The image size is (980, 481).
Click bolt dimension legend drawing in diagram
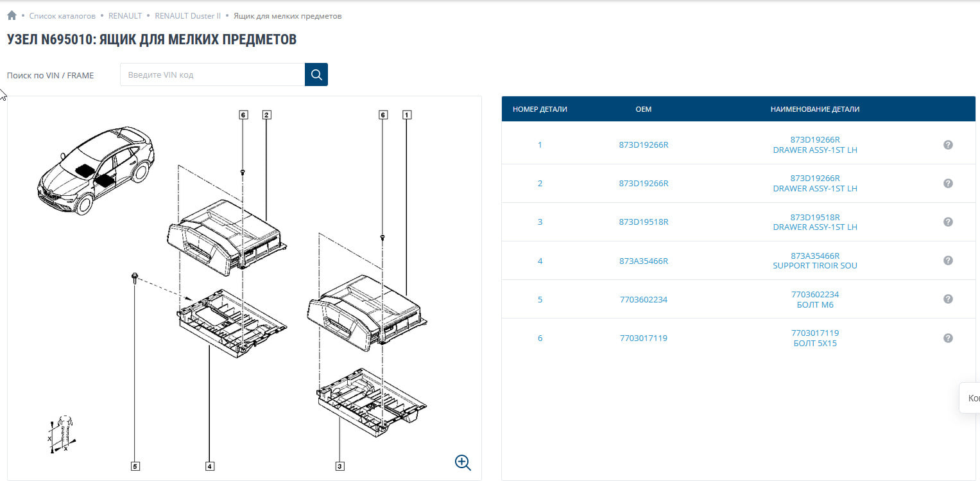coord(63,435)
